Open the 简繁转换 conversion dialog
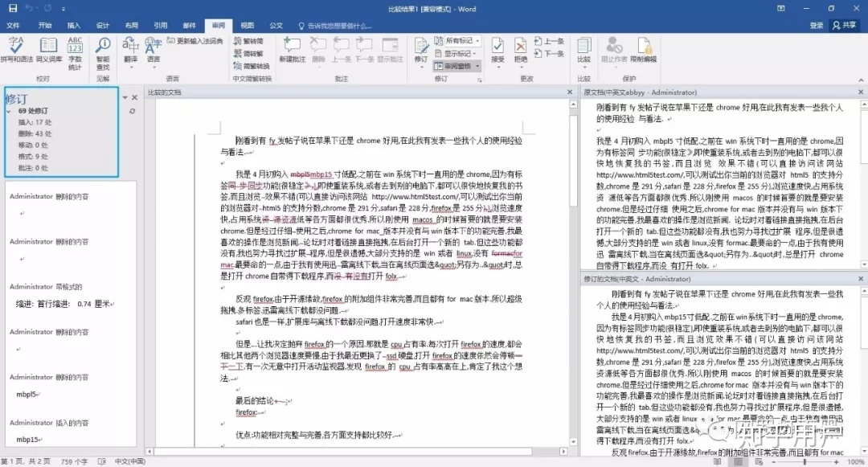The image size is (868, 467). coord(252,66)
